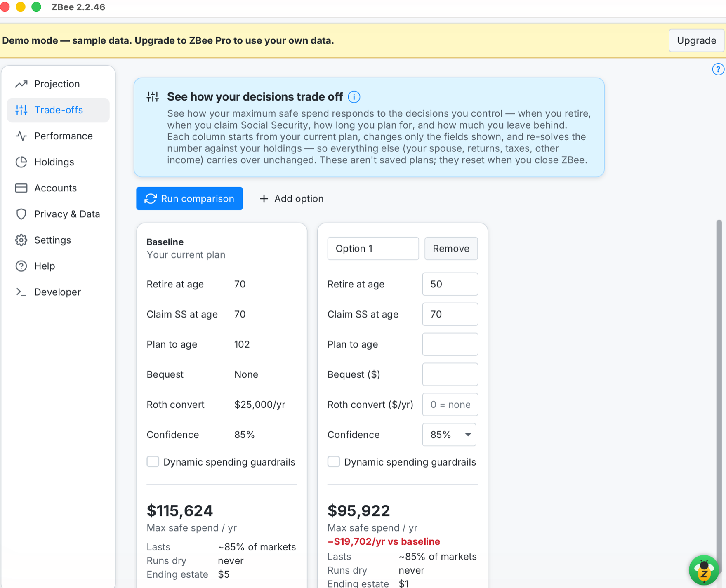Click the Option 1 Ending estate $1 value
The width and height of the screenshot is (726, 588).
[404, 583]
